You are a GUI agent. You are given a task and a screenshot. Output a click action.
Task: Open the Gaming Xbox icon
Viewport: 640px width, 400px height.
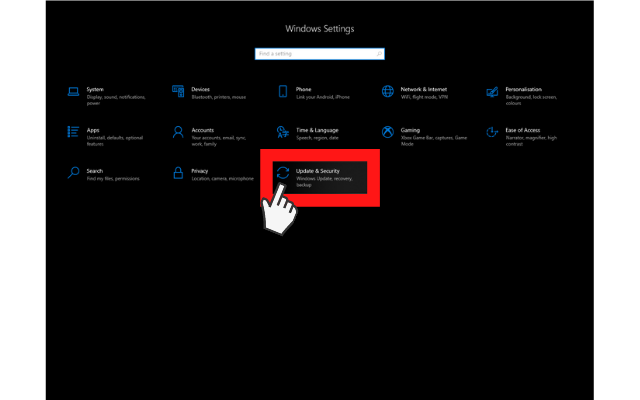(388, 132)
